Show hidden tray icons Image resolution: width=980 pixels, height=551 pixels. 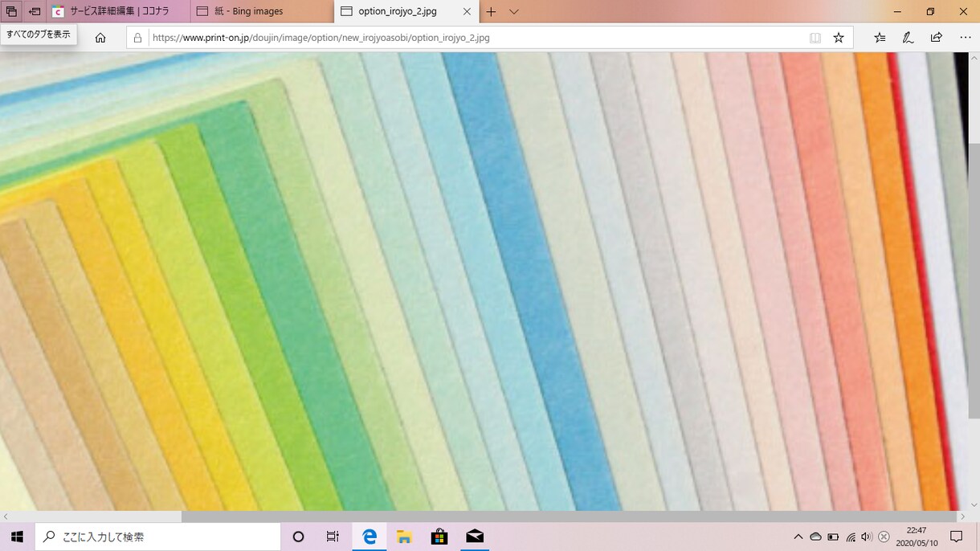(x=798, y=537)
